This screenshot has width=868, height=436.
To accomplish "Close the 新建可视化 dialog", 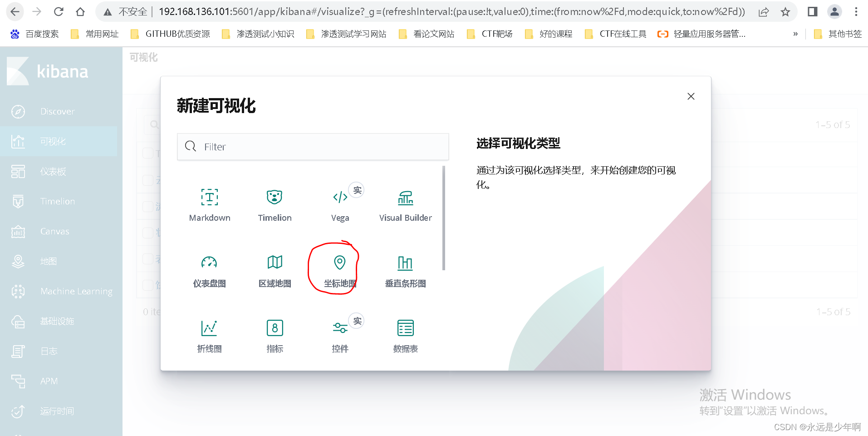I will tap(691, 96).
